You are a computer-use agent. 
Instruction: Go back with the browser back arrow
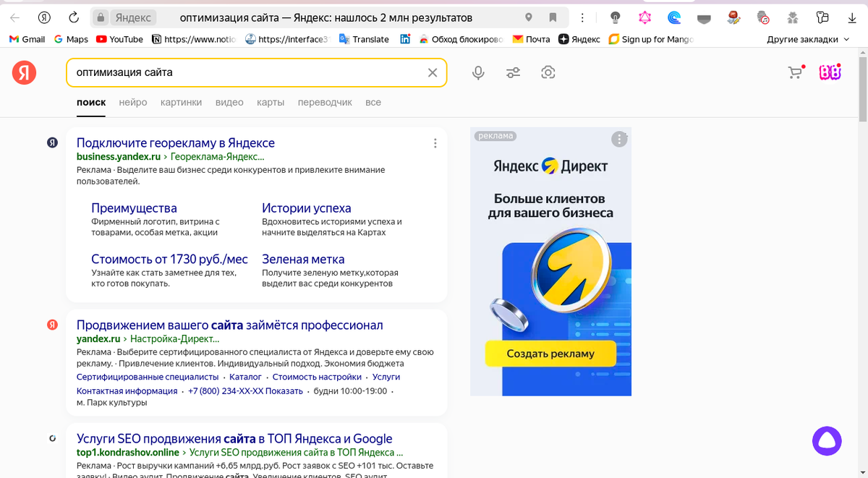coord(15,17)
